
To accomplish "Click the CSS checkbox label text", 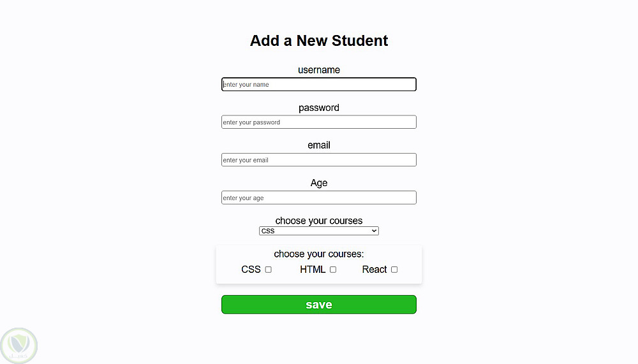I will [251, 270].
